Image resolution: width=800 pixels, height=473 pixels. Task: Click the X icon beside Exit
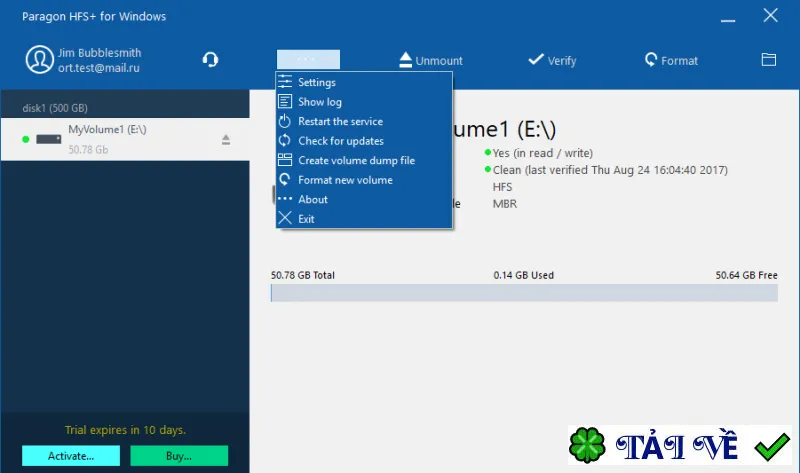click(285, 218)
